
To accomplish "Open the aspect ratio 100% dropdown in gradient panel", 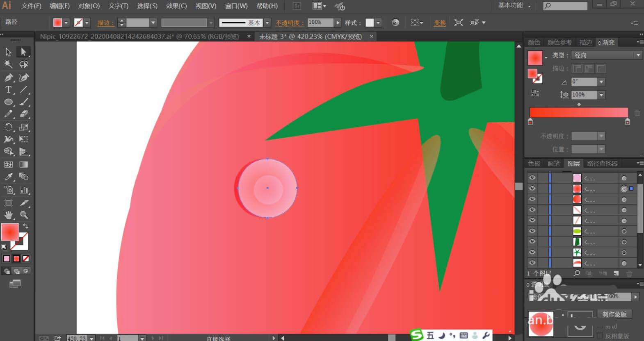I will pos(601,95).
